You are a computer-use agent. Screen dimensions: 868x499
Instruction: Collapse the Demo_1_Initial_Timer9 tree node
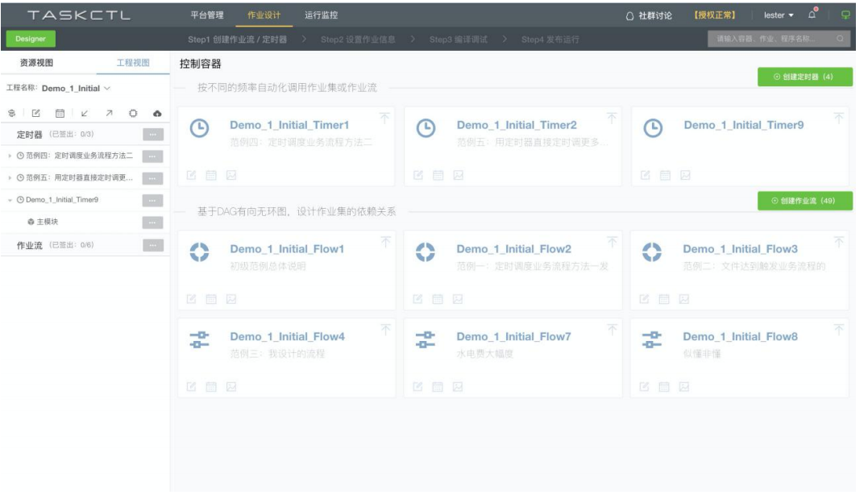[x=10, y=199]
